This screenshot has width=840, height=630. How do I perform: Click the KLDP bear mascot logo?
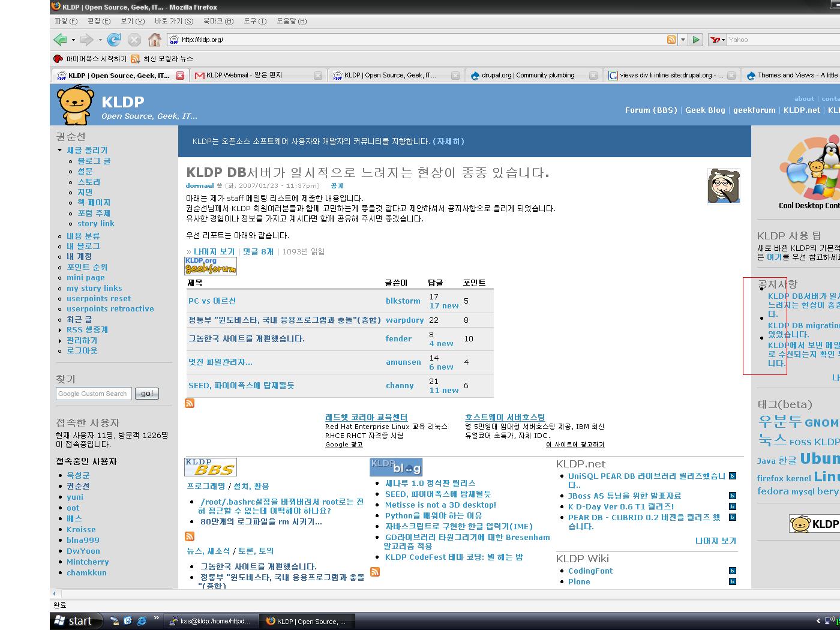76,105
